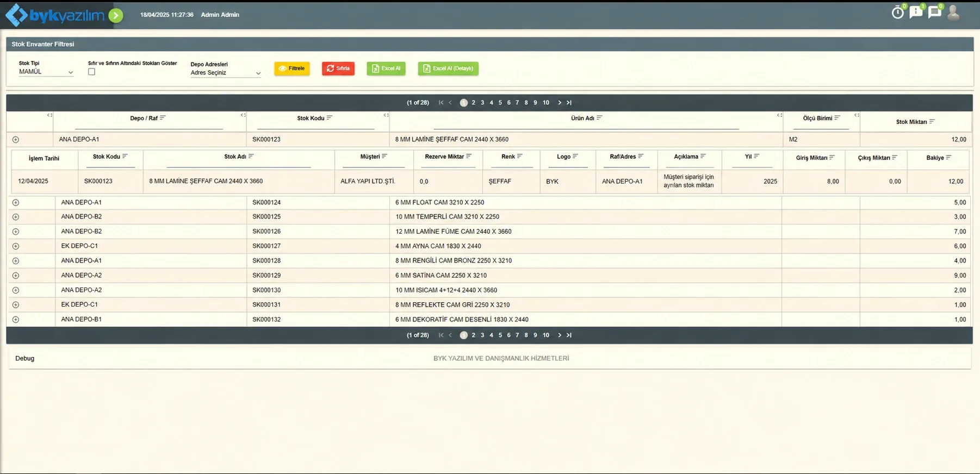Collapse the expanded SK000123 row
This screenshot has height=474, width=980.
pos(16,140)
